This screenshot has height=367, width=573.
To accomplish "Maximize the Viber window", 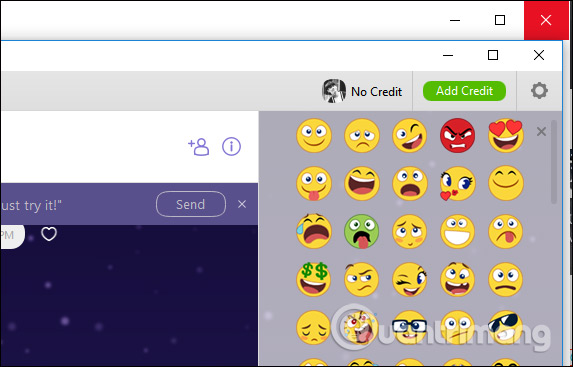I will click(493, 55).
